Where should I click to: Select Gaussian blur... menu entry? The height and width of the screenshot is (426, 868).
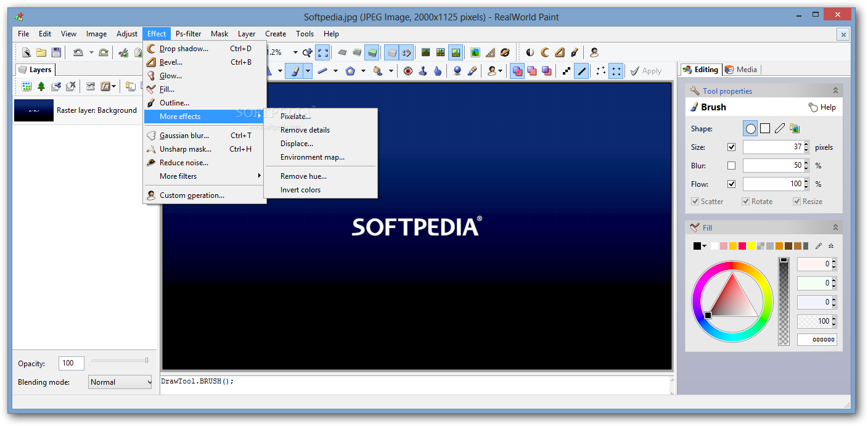tap(205, 136)
